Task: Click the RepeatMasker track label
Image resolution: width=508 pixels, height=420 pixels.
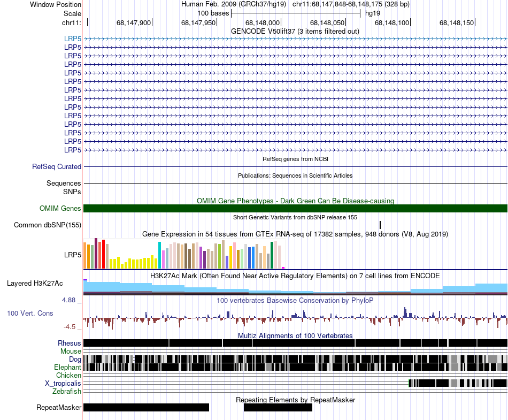Action: (x=59, y=407)
